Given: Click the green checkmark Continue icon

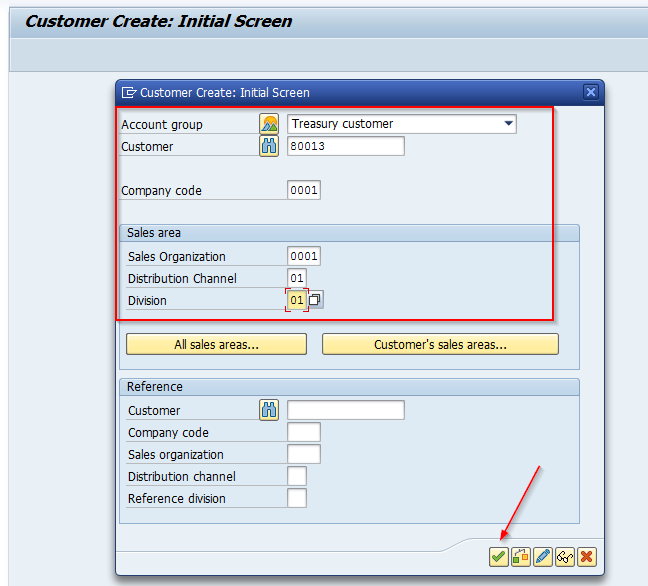Looking at the screenshot, I should click(x=498, y=556).
